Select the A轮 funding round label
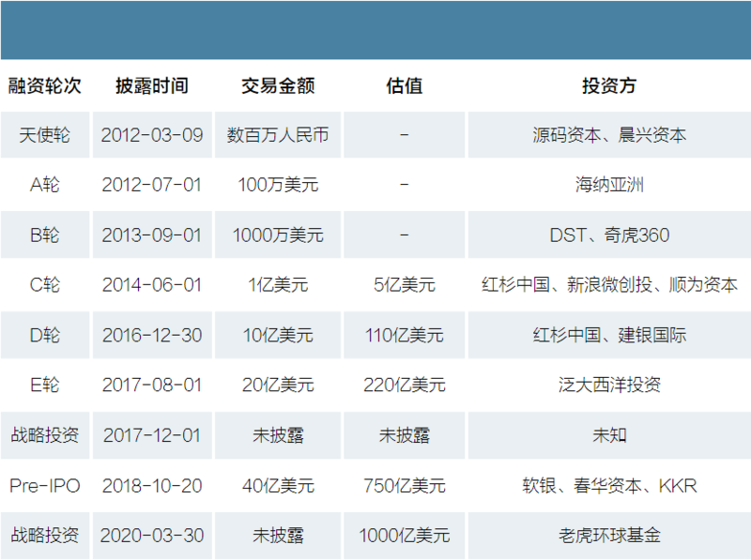The width and height of the screenshot is (751, 560). pyautogui.click(x=44, y=185)
